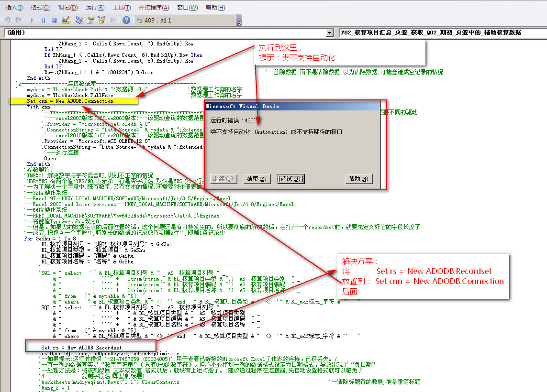Open the Object Browser icon
547x392 pixels.
[101, 20]
